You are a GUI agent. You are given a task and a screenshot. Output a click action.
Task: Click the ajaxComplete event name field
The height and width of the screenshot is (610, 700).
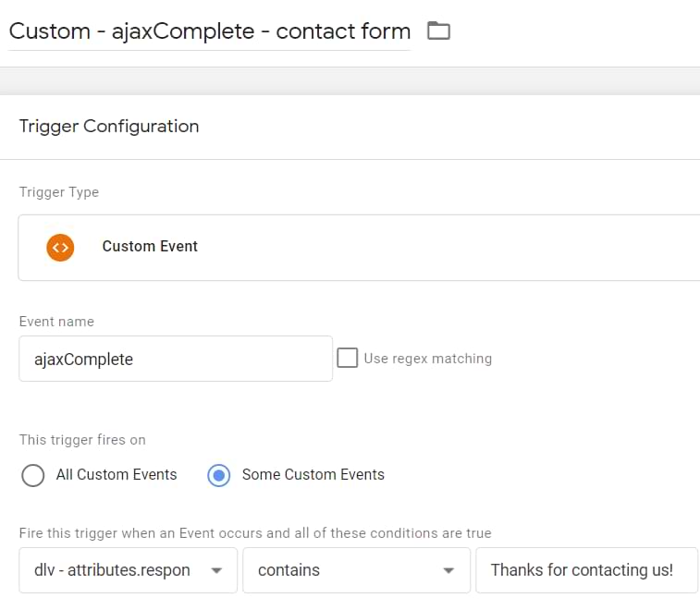176,360
